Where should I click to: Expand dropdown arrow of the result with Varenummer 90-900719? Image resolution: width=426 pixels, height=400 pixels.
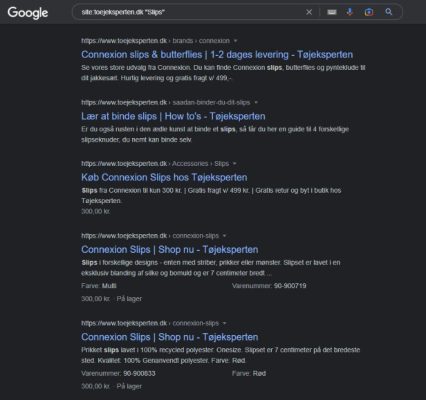tap(224, 236)
